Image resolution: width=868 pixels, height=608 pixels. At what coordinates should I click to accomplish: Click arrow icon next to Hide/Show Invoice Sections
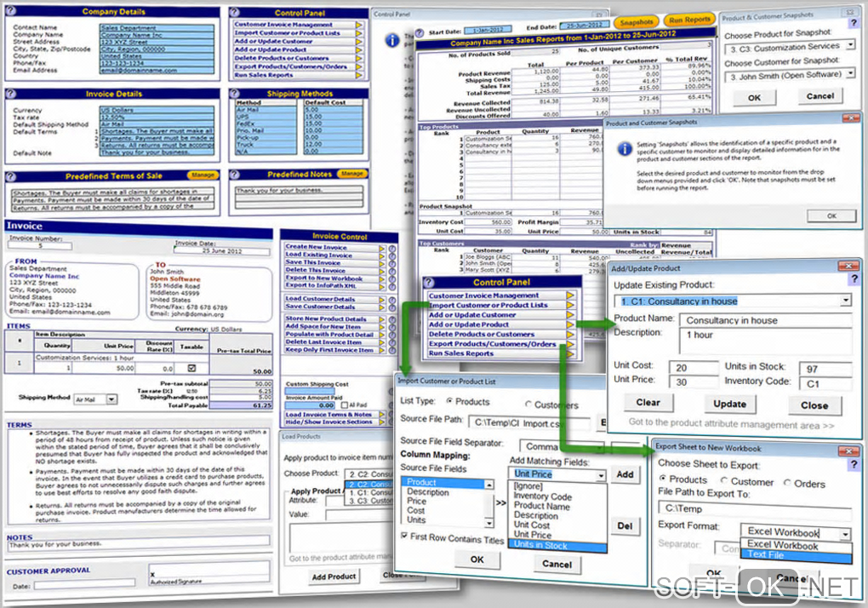tap(382, 422)
